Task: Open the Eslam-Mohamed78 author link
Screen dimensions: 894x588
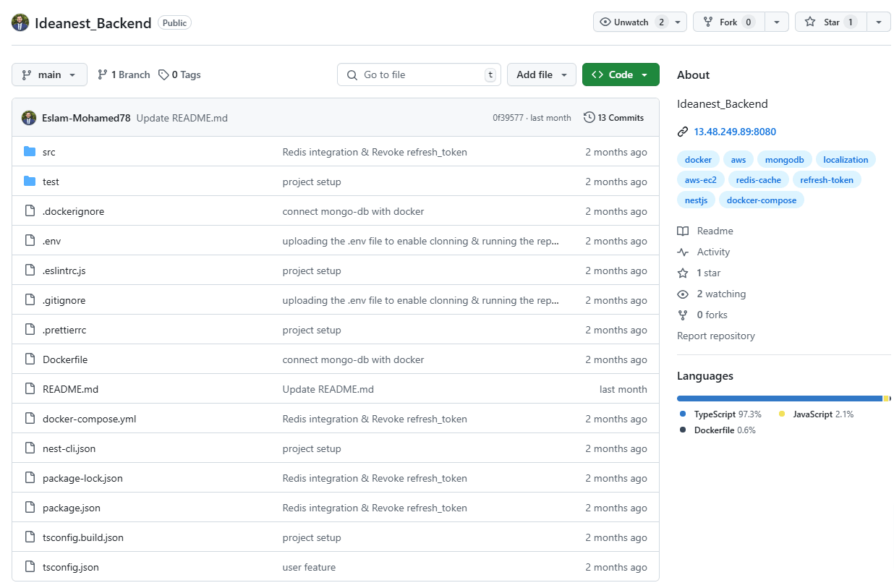Action: point(86,118)
